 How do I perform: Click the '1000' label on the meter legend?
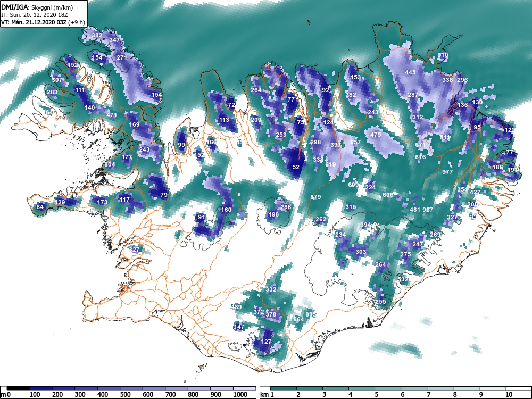(240, 394)
